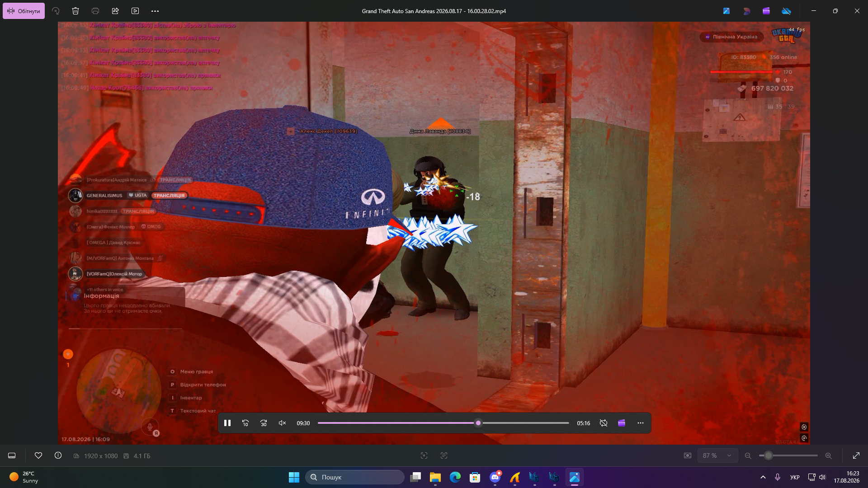The image size is (868, 488).
Task: Toggle the repeat loop icon in player
Action: coord(604,423)
